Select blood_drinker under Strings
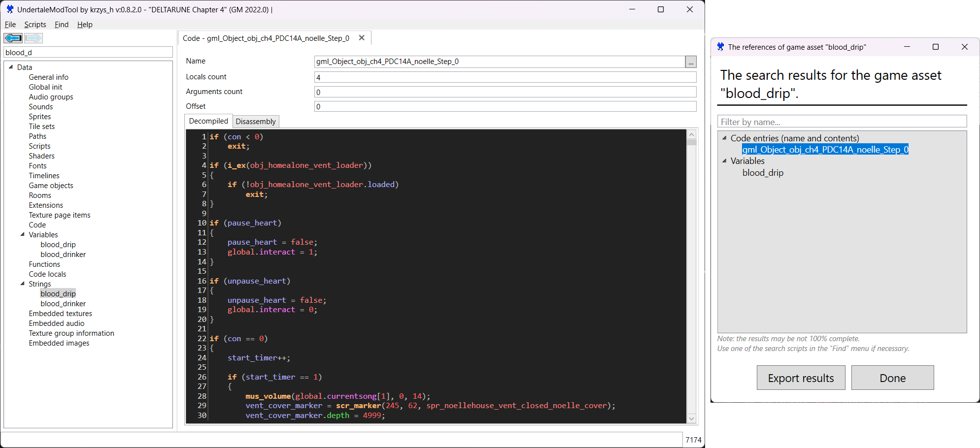Viewport: 980px width, 448px height. coord(63,304)
